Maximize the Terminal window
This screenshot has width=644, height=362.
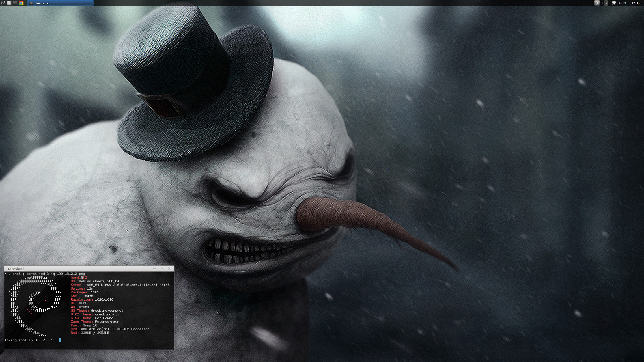pyautogui.click(x=162, y=269)
